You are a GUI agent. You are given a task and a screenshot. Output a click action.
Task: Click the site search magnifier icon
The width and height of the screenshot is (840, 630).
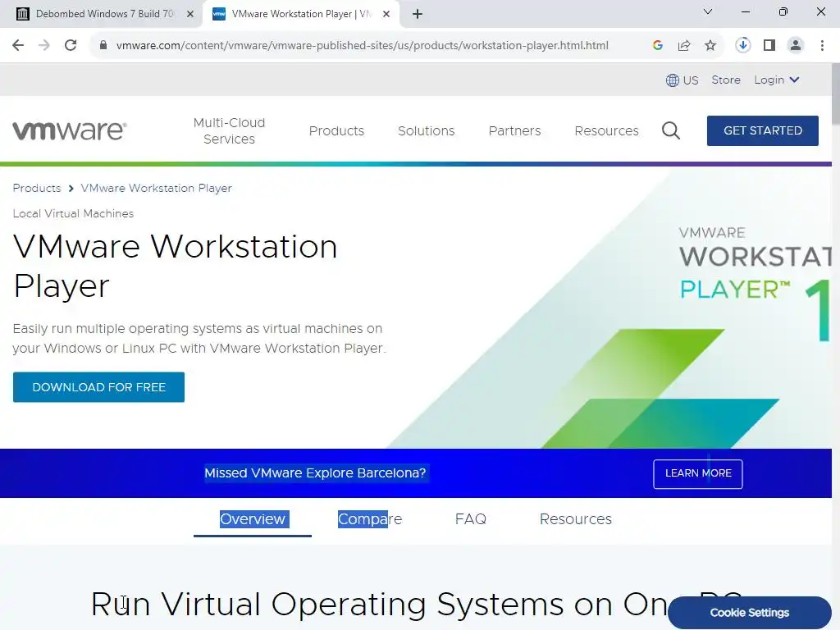click(671, 130)
